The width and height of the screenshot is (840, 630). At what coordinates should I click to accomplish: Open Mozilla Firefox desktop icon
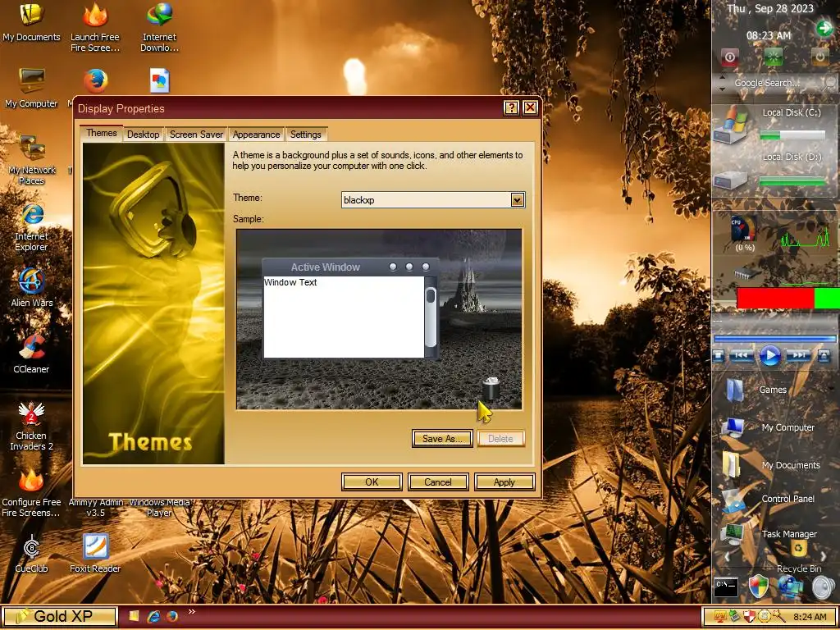95,81
